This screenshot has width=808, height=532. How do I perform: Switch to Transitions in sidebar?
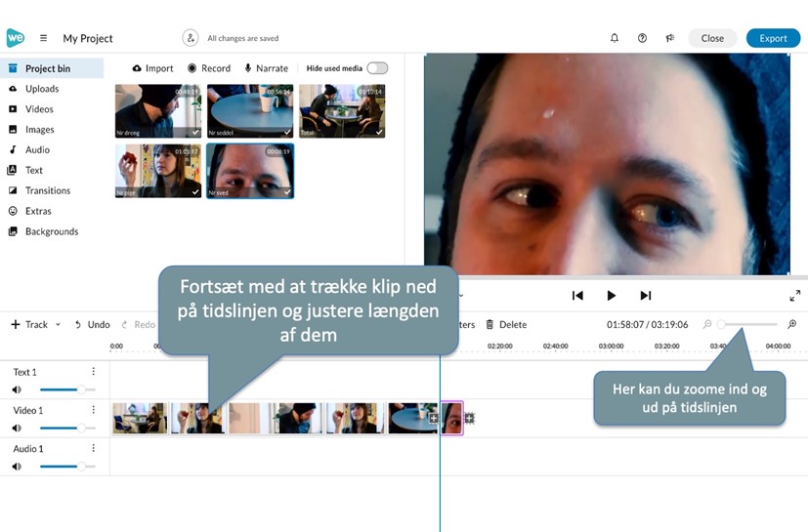pos(47,190)
